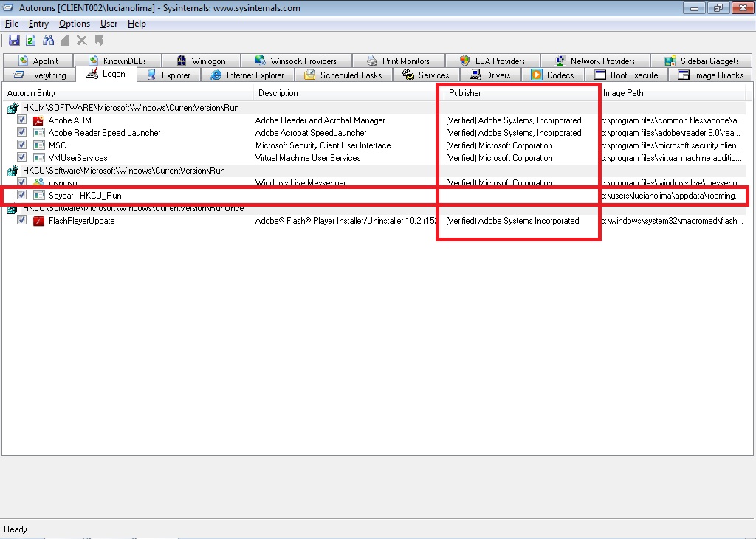
Task: Switch to the Sidebar Gadgets tab
Action: point(701,61)
